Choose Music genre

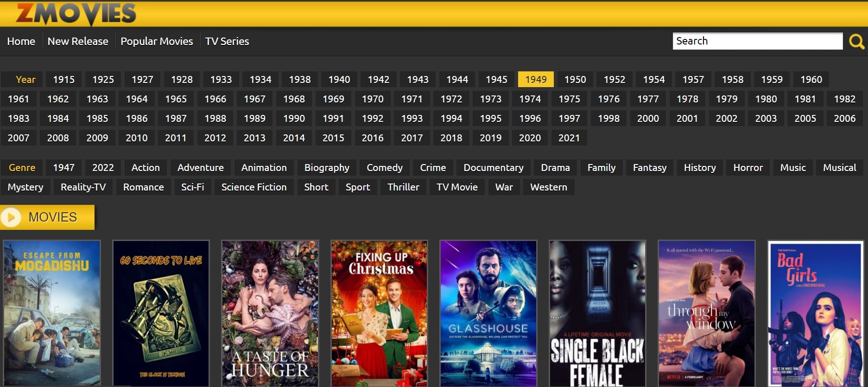tap(793, 167)
